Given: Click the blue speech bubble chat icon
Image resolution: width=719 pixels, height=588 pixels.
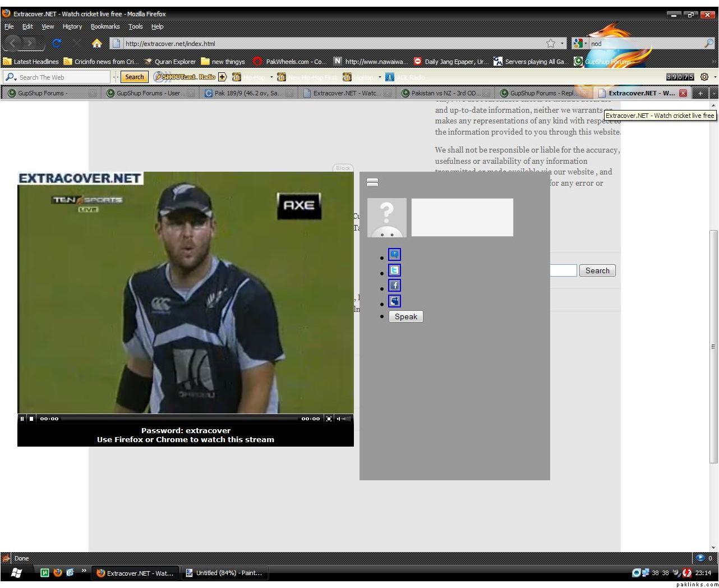Looking at the screenshot, I should pos(394,255).
